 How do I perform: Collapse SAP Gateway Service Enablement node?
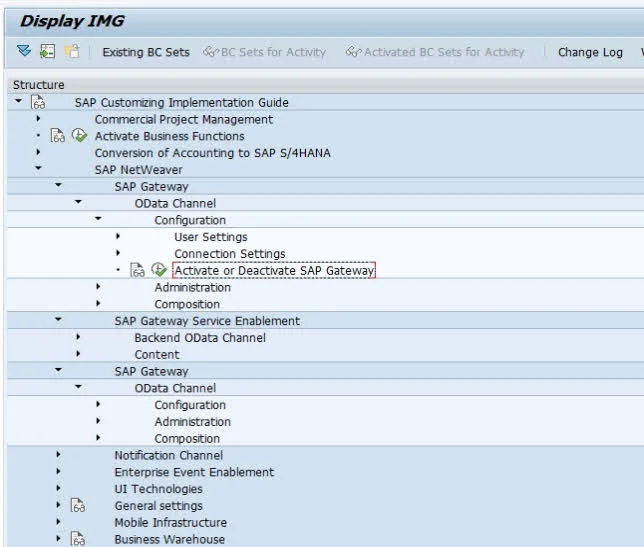[x=58, y=319]
